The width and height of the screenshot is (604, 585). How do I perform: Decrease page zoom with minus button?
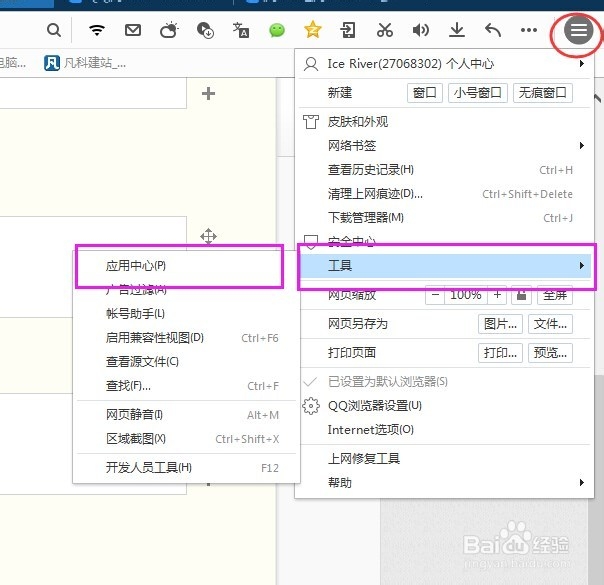(435, 295)
